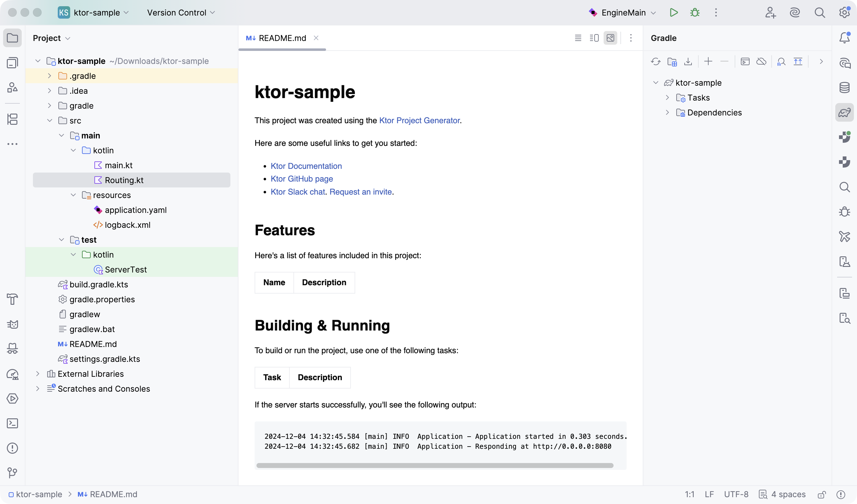Screen dimensions: 857x504
Task: Open the ktor-sample project dropdown
Action: point(93,13)
